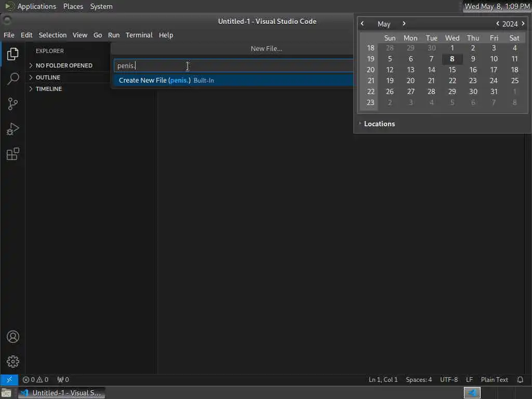
Task: Open the Accounts icon
Action: (x=12, y=337)
